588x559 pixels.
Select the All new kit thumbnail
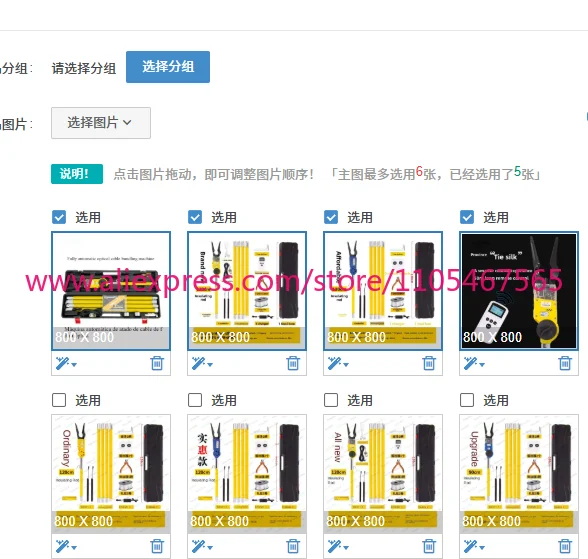tap(383, 474)
